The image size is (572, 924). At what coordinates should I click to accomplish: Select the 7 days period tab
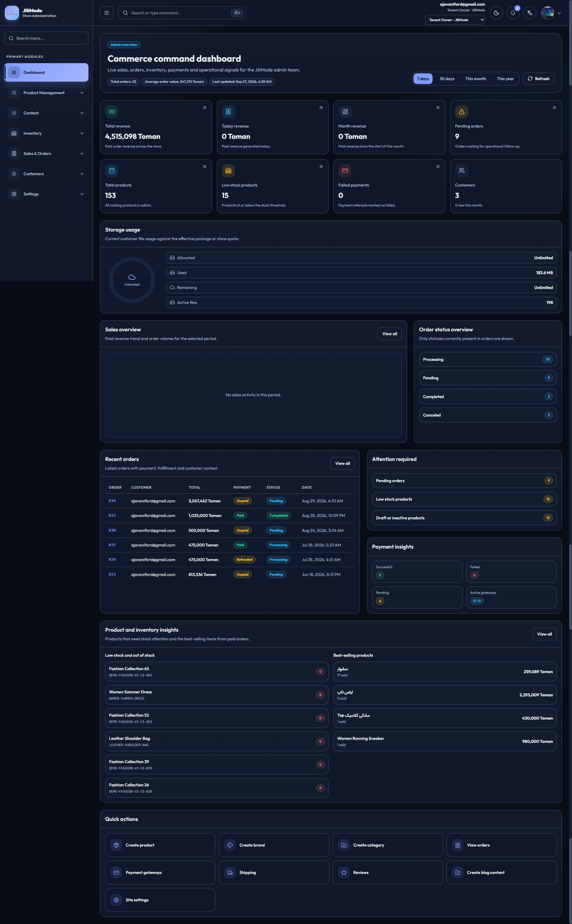[423, 79]
